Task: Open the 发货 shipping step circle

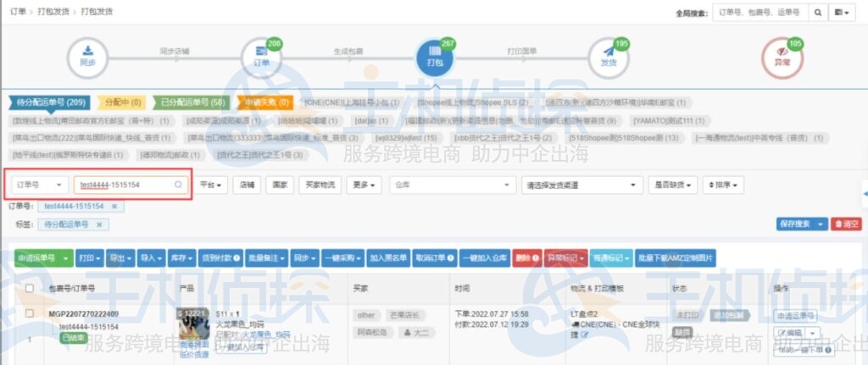Action: point(609,58)
